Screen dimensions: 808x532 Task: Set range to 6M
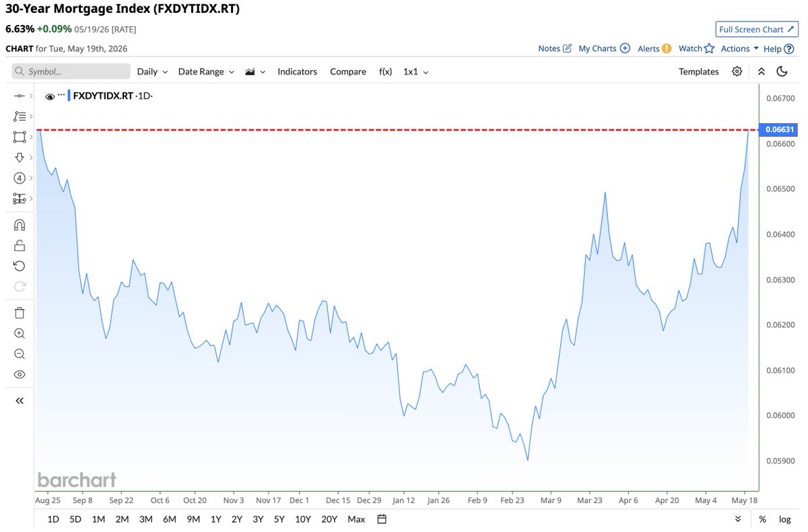[x=170, y=519]
